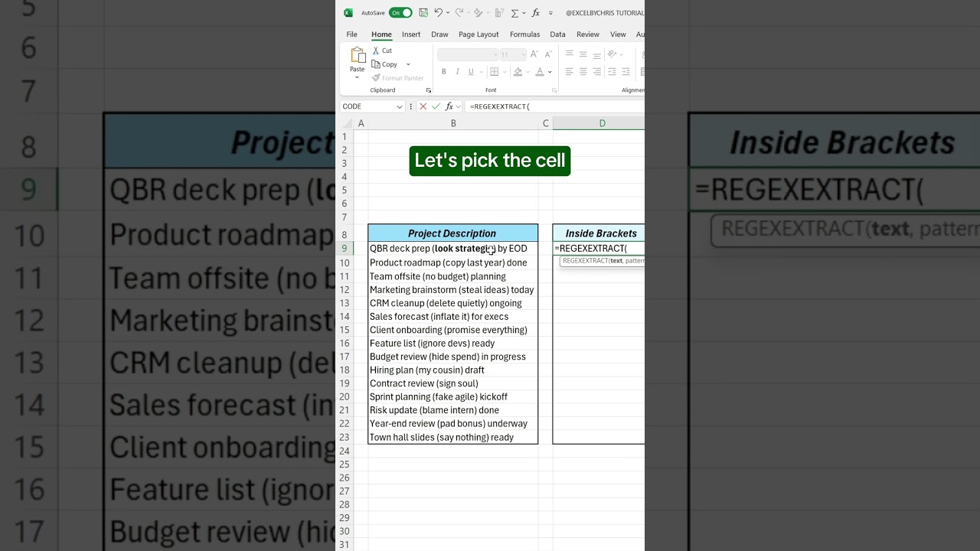Switch to the Insert tab
The image size is (980, 551).
(411, 34)
